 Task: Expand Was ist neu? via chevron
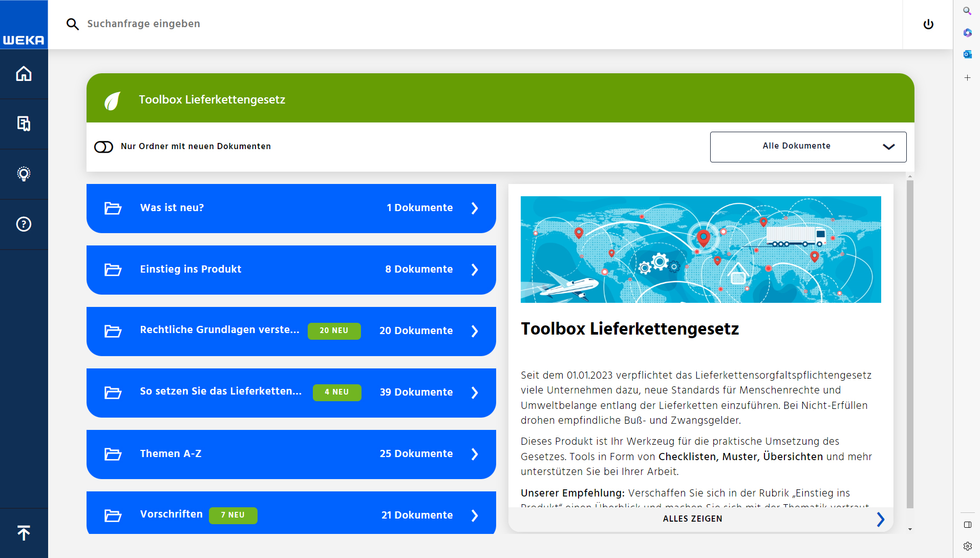[x=475, y=208]
